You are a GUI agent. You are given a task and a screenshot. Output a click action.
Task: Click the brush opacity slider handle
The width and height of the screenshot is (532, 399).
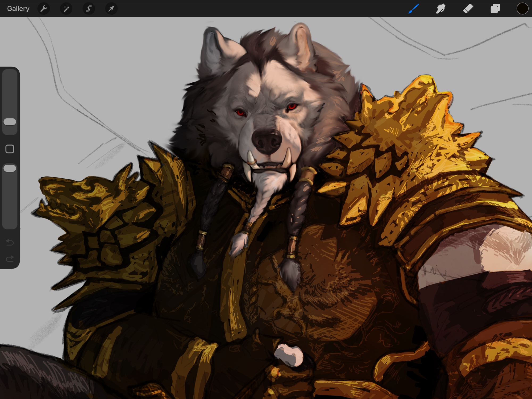point(10,168)
